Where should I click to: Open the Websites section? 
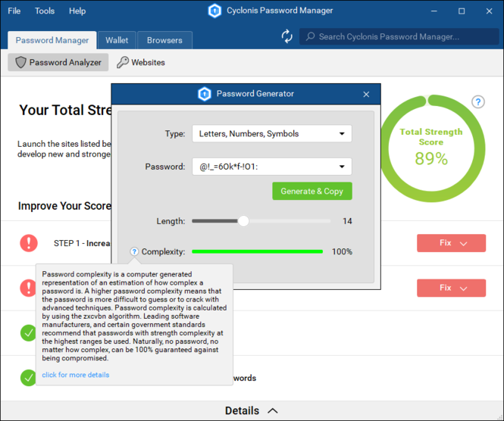[x=141, y=62]
